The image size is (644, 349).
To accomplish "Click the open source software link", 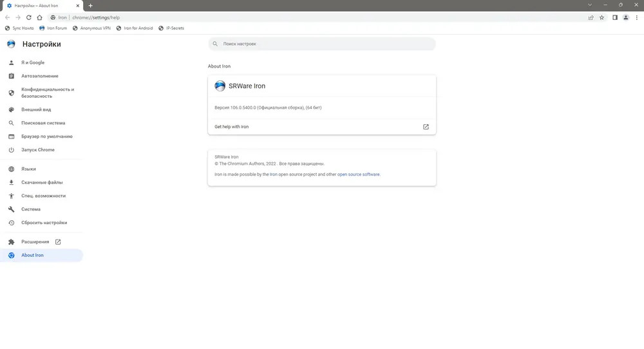I will 358,174.
